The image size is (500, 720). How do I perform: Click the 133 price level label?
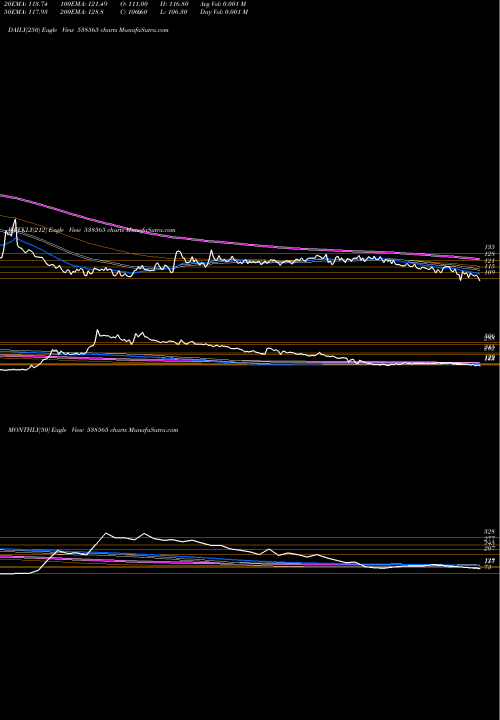[x=489, y=247]
